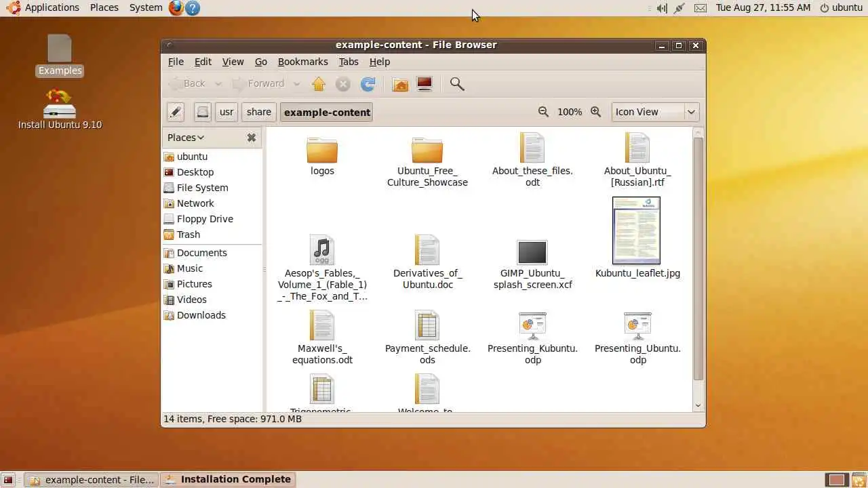Select the logos folder icon

(x=322, y=150)
